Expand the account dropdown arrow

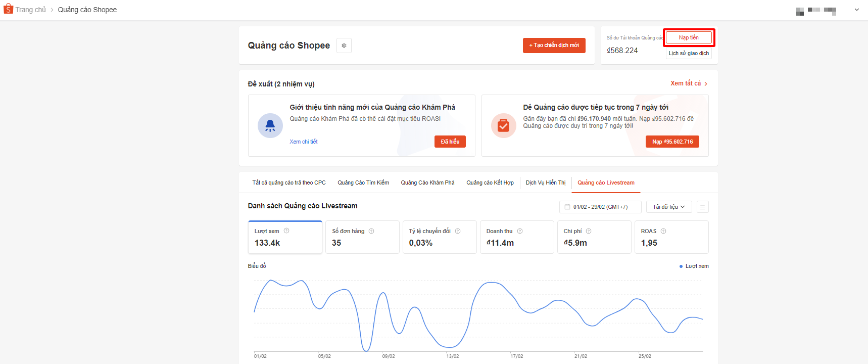pos(857,10)
